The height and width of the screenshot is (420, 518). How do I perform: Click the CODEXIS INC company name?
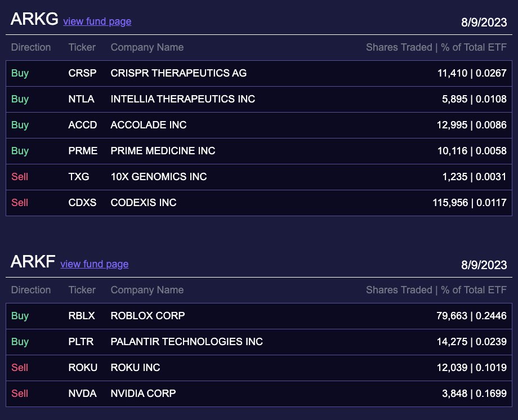[x=144, y=203]
